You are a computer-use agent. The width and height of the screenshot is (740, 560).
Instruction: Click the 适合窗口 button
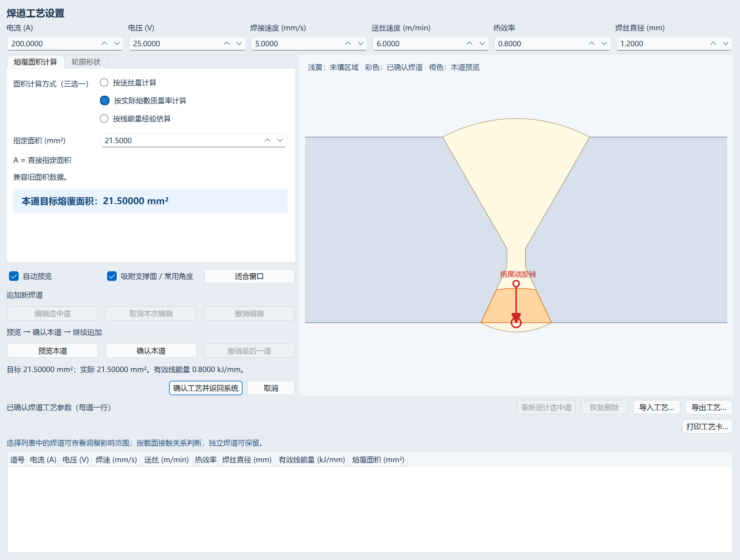point(249,276)
